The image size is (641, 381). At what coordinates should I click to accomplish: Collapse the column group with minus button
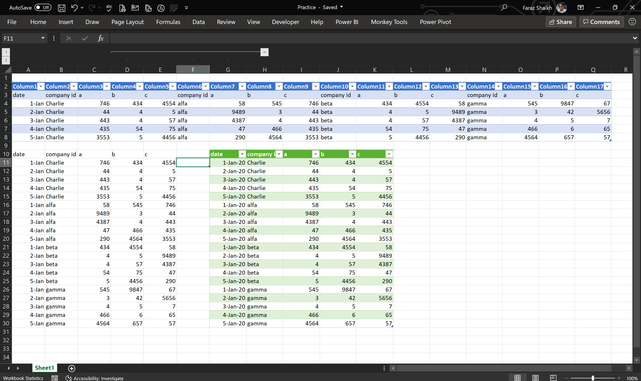click(x=264, y=52)
